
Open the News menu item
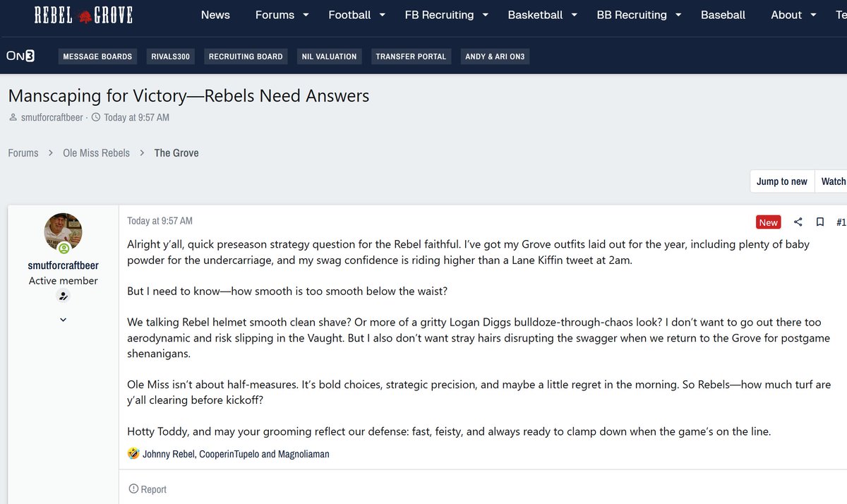point(215,15)
